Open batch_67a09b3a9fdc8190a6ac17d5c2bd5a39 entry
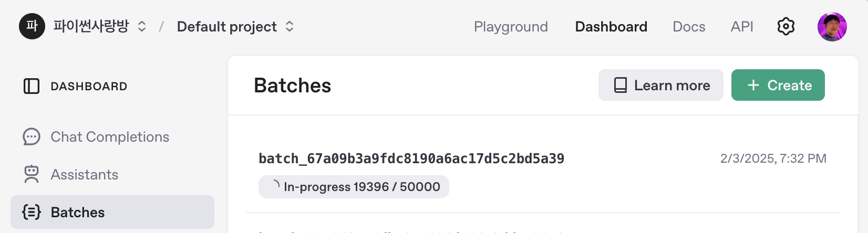 [411, 158]
